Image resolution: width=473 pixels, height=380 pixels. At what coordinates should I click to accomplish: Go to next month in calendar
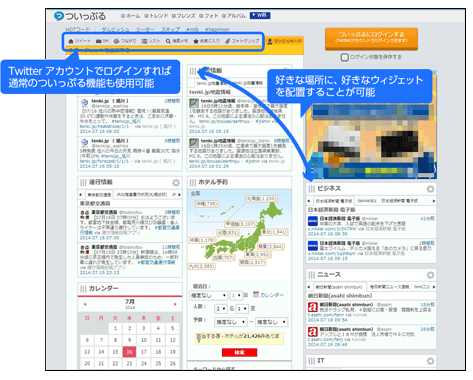(175, 304)
